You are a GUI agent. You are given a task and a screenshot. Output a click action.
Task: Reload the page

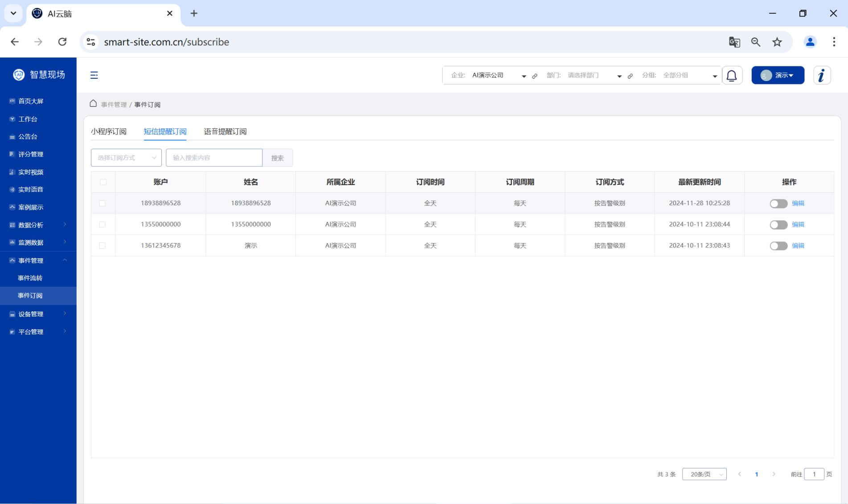click(x=62, y=42)
